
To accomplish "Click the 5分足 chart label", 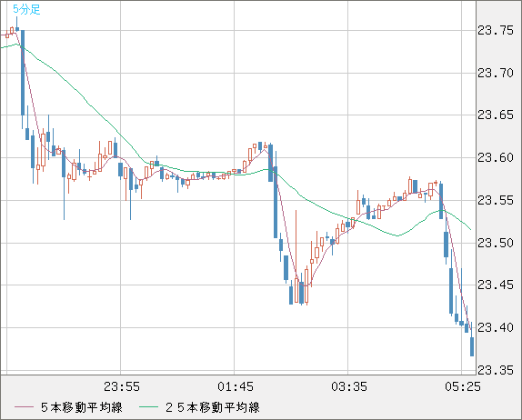I will click(x=26, y=9).
